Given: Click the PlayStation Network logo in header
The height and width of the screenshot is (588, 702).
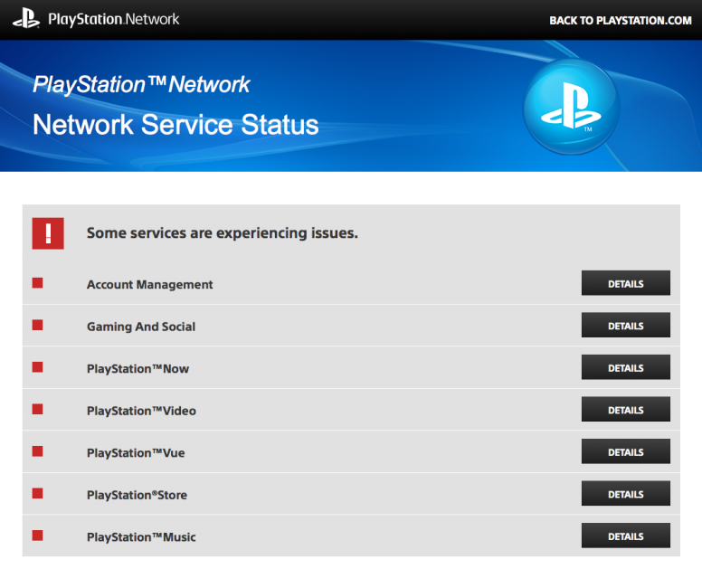Looking at the screenshot, I should [96, 19].
